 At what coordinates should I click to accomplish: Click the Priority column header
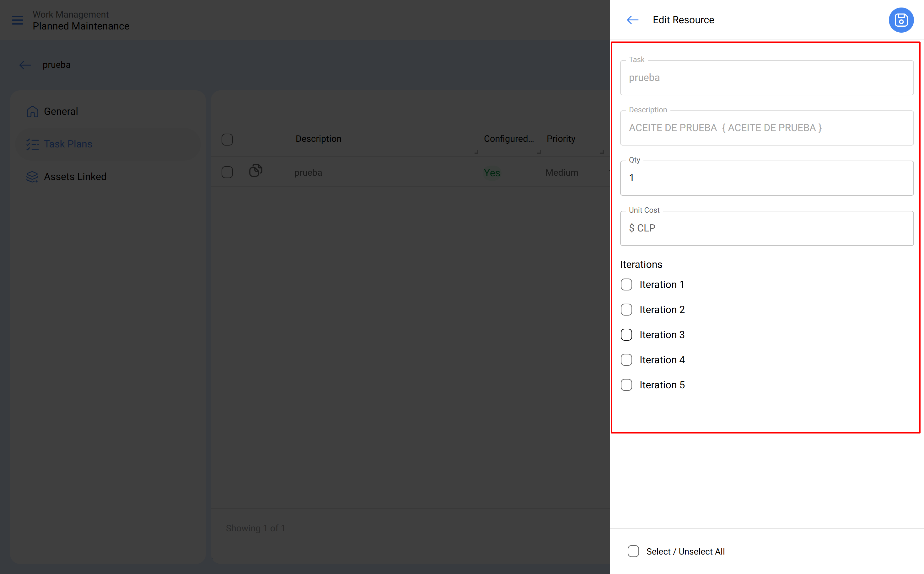point(561,139)
